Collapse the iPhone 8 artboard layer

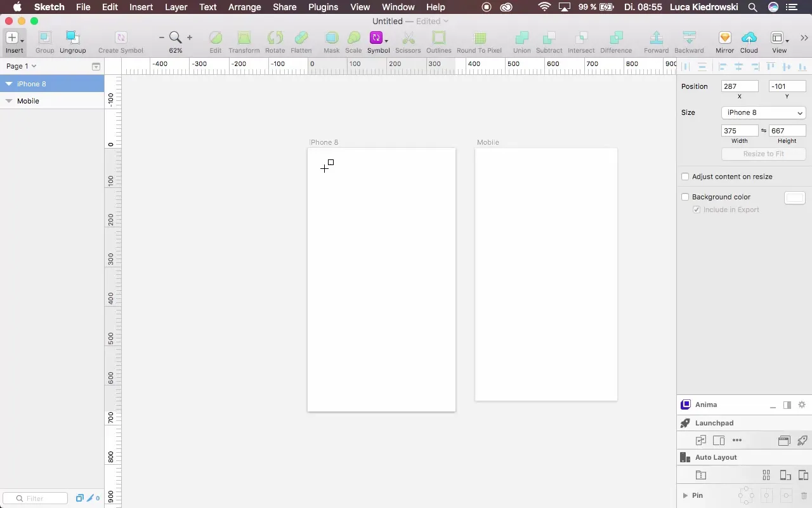tap(9, 84)
